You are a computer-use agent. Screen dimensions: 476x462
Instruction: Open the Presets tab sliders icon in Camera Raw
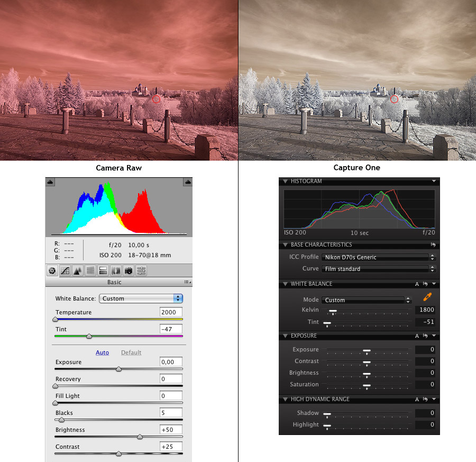point(141,270)
